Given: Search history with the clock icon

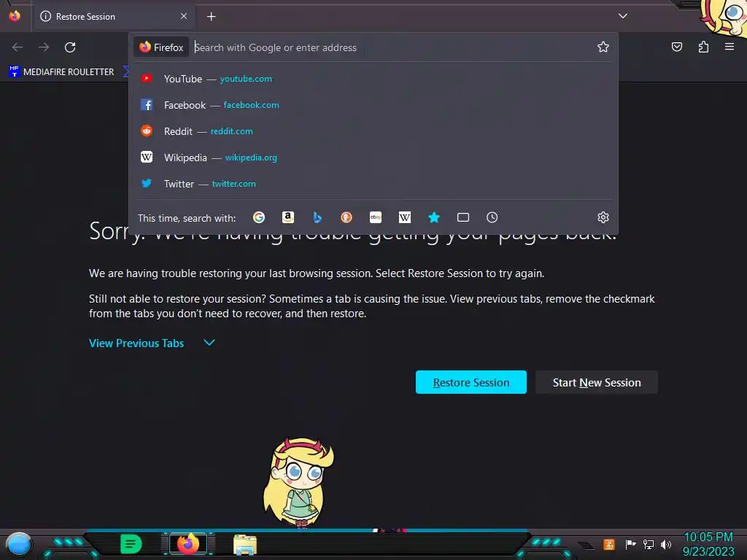Looking at the screenshot, I should coord(492,217).
